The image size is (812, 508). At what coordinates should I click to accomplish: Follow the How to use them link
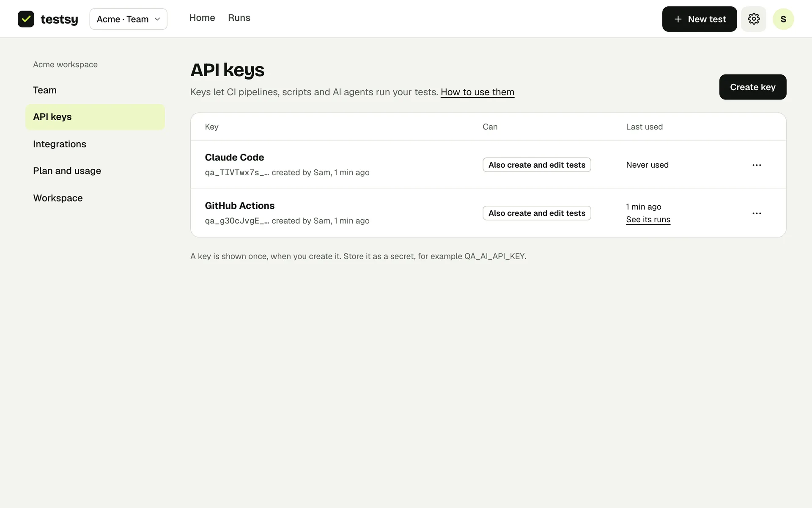(x=477, y=92)
